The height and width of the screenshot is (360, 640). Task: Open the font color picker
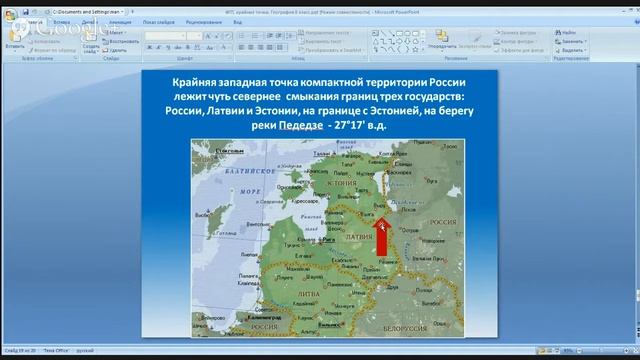click(x=224, y=48)
